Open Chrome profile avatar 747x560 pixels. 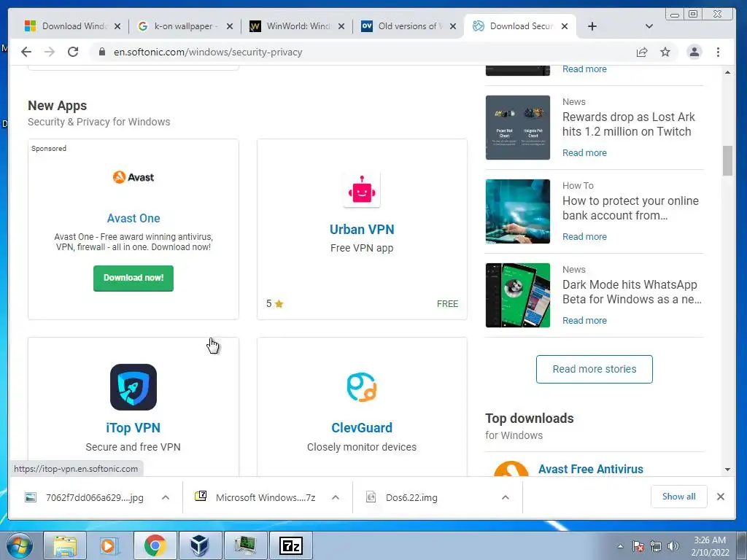pyautogui.click(x=694, y=52)
